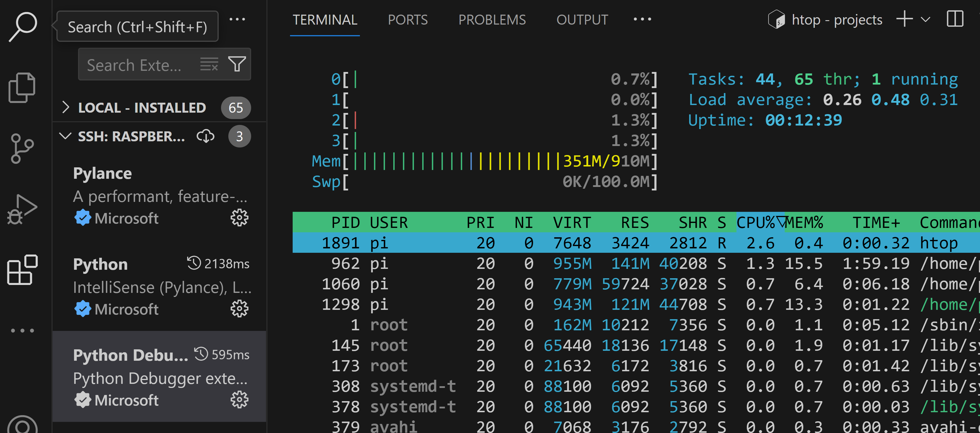Click Python Debugger activation time icon
Image resolution: width=980 pixels, height=433 pixels.
click(x=201, y=354)
